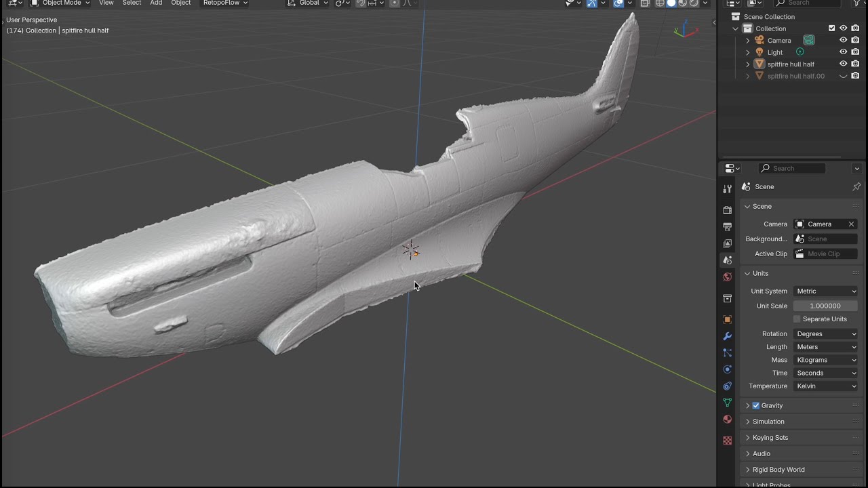This screenshot has height=488, width=868.
Task: Click the Camera object icon in outliner
Action: [759, 40]
